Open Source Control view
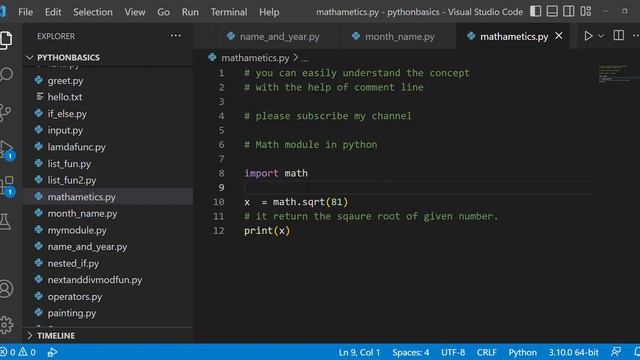640x360 pixels. click(x=6, y=112)
